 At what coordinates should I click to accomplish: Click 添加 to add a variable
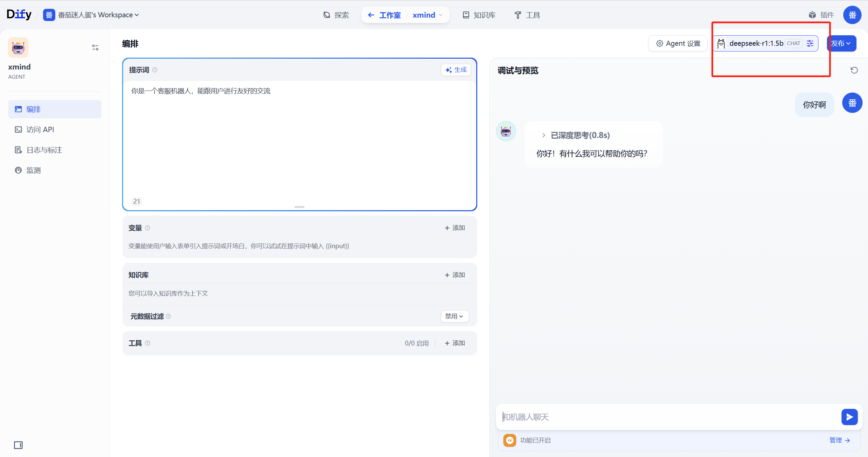(x=454, y=227)
